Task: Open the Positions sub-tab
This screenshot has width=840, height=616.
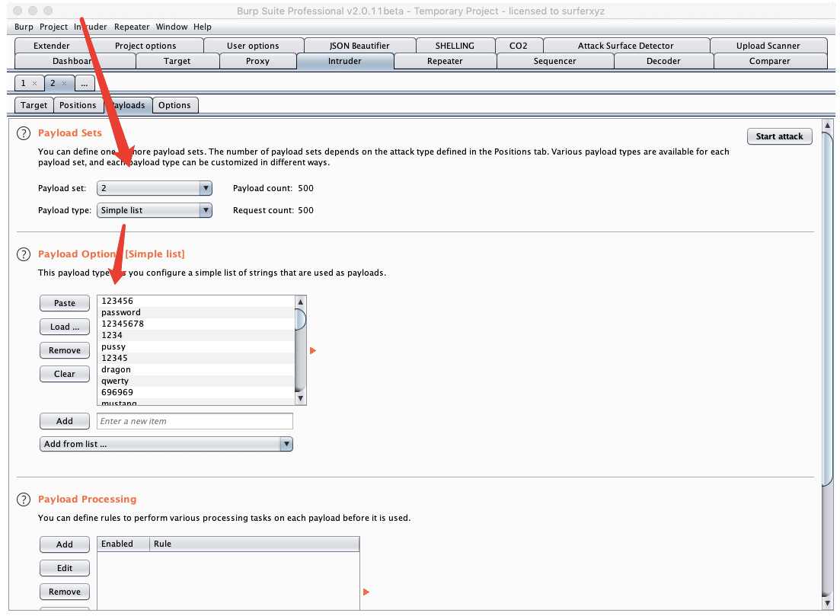Action: coord(78,105)
